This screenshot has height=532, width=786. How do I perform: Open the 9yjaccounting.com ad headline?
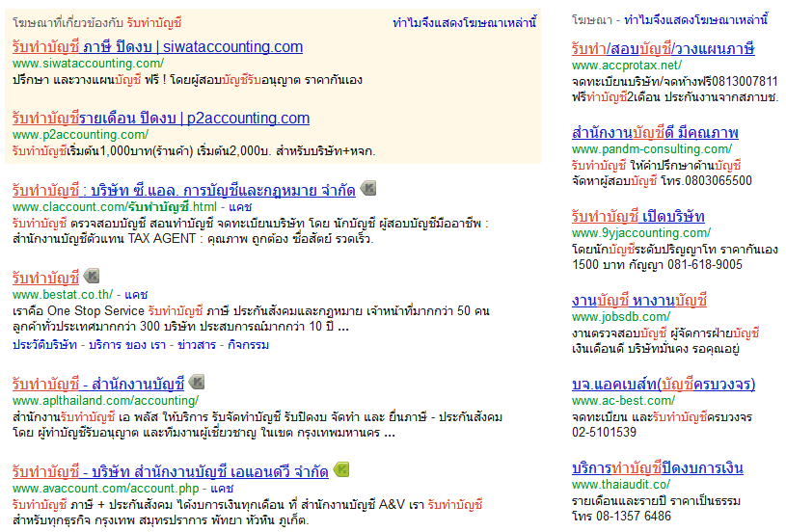[638, 217]
